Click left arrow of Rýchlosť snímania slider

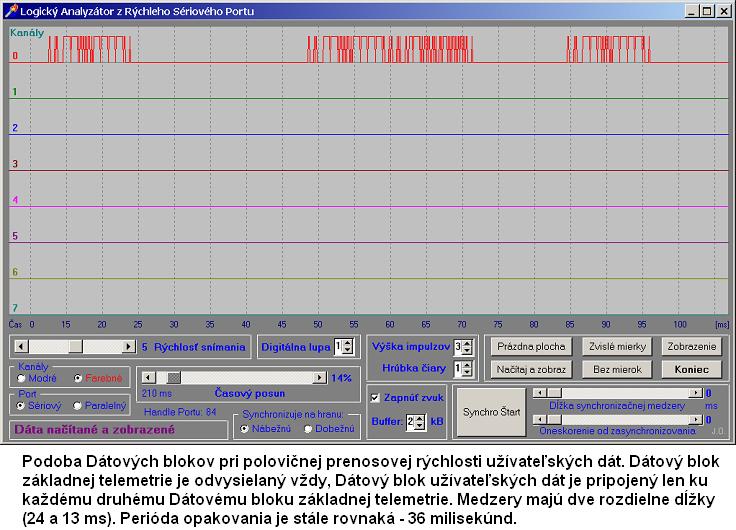point(21,347)
